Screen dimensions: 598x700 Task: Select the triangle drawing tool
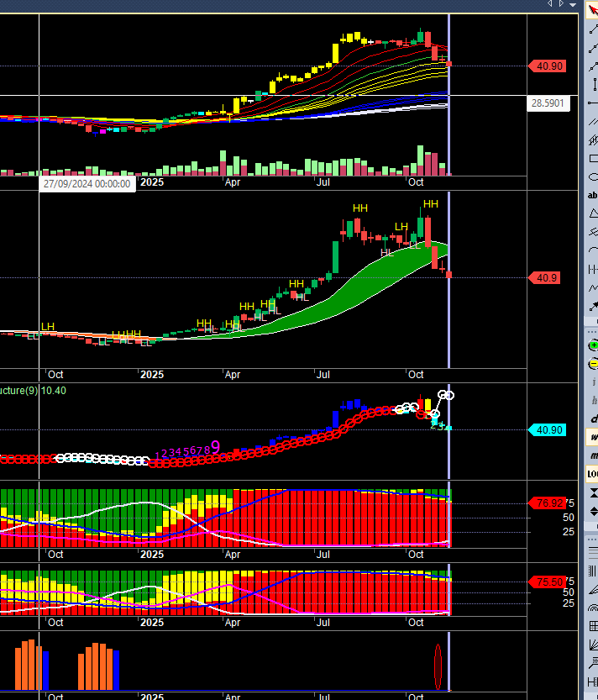[x=593, y=213]
